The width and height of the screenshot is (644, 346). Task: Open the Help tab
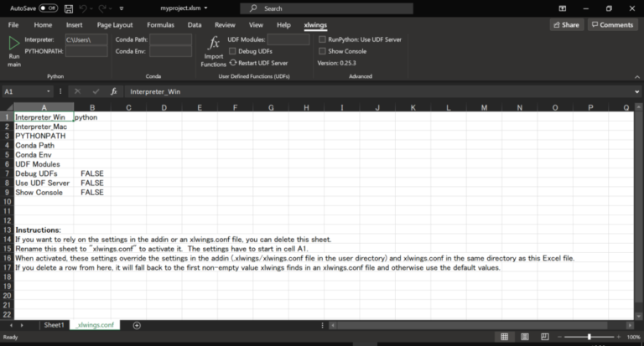pos(283,24)
